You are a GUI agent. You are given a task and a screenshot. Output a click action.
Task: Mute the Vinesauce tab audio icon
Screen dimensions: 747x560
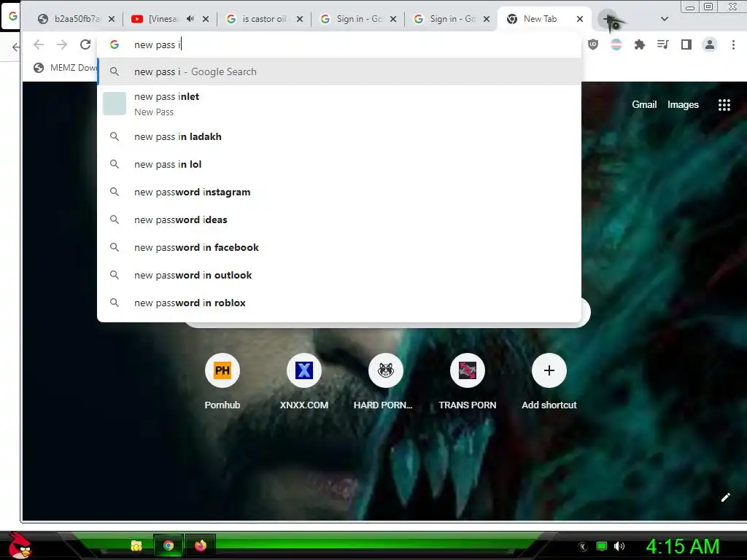click(190, 19)
